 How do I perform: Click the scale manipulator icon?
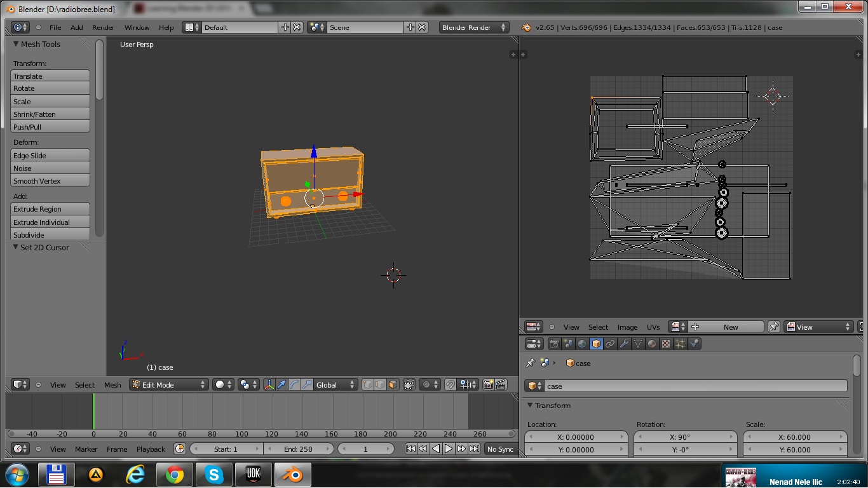[307, 384]
